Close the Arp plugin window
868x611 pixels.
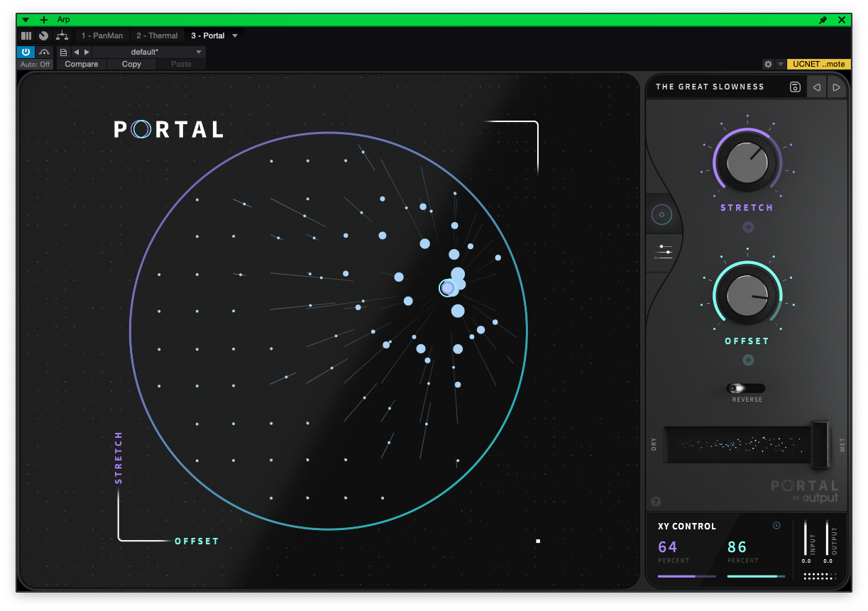pyautogui.click(x=842, y=20)
